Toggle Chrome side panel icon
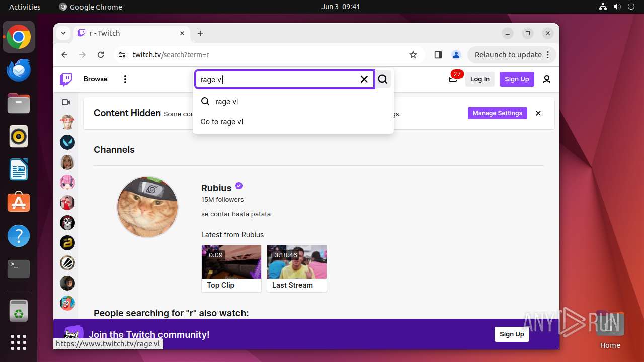 438,55
